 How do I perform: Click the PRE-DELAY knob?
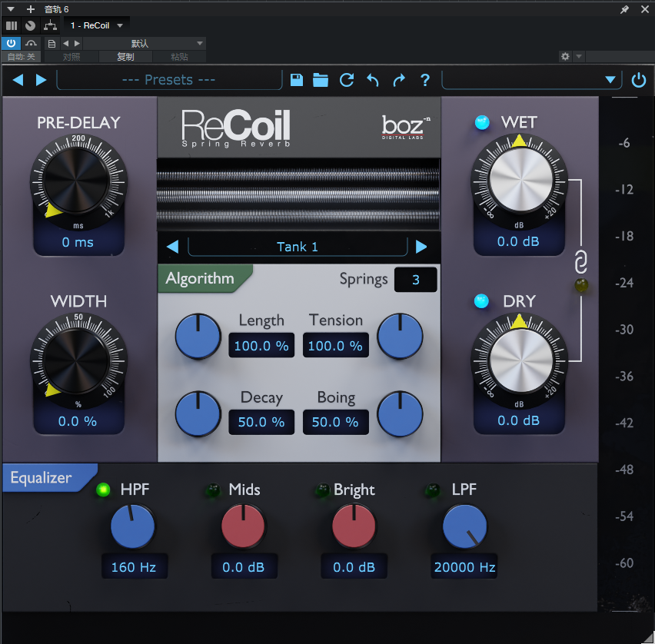76,181
